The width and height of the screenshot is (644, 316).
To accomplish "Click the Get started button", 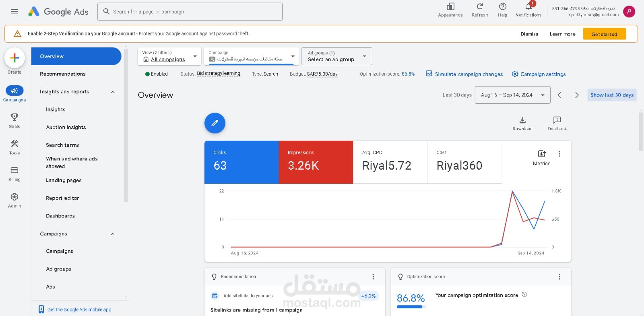I will click(x=604, y=34).
